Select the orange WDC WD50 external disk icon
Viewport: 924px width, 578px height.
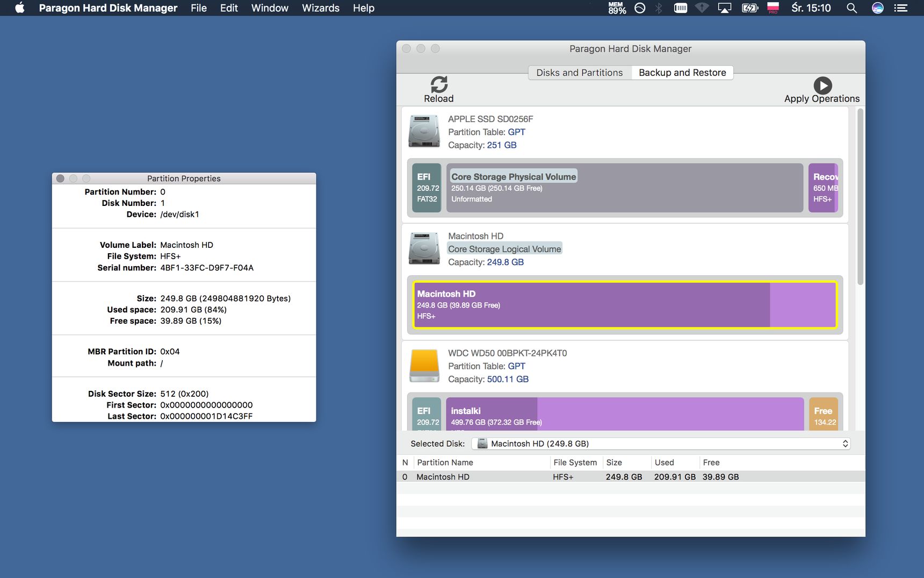click(424, 366)
